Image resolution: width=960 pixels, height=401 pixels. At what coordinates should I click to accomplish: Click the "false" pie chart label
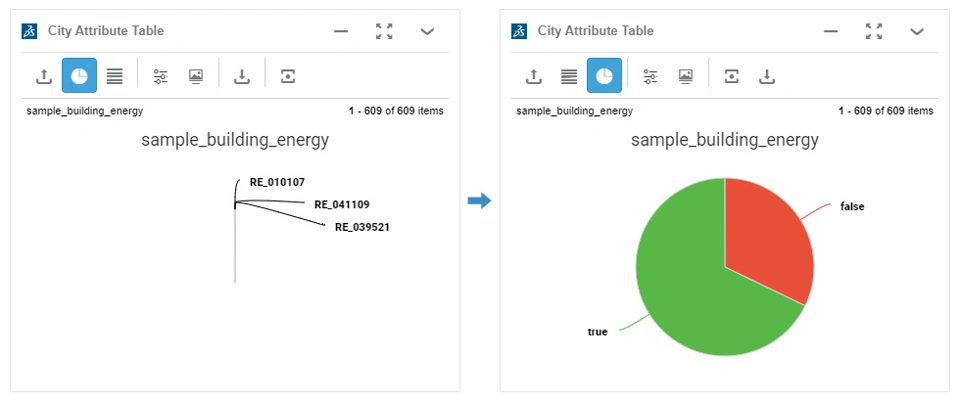852,207
